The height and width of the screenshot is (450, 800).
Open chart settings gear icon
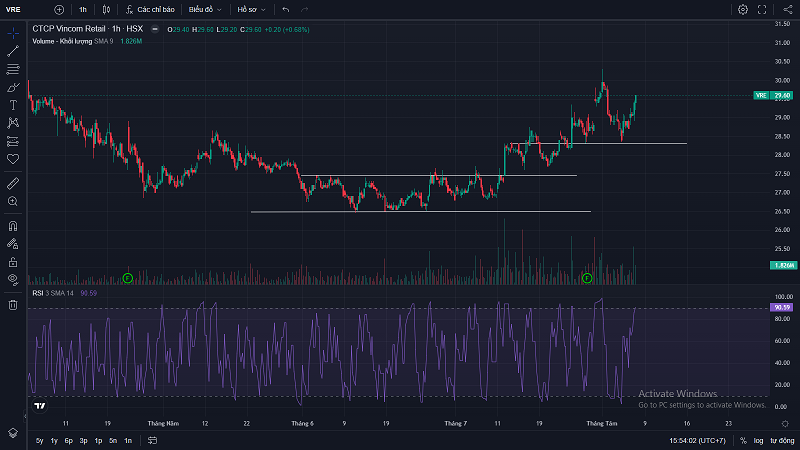tap(743, 9)
